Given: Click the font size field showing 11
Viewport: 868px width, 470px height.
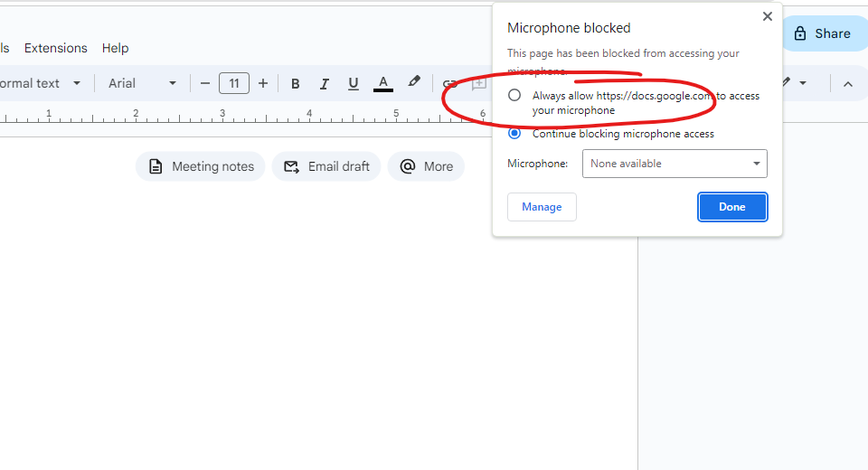Looking at the screenshot, I should 234,83.
